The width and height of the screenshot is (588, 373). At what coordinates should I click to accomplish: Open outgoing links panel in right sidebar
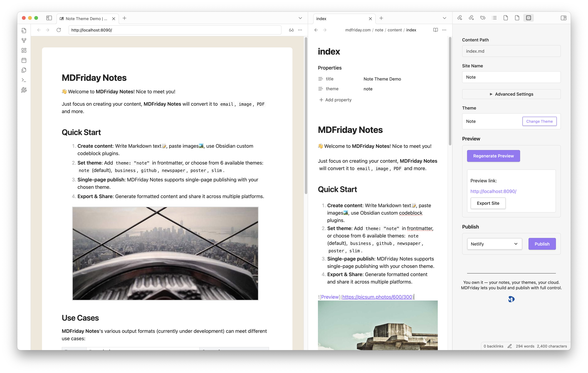(471, 18)
